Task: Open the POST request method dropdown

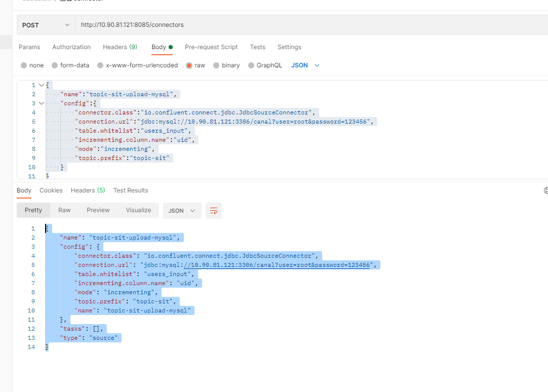Action: coord(45,24)
